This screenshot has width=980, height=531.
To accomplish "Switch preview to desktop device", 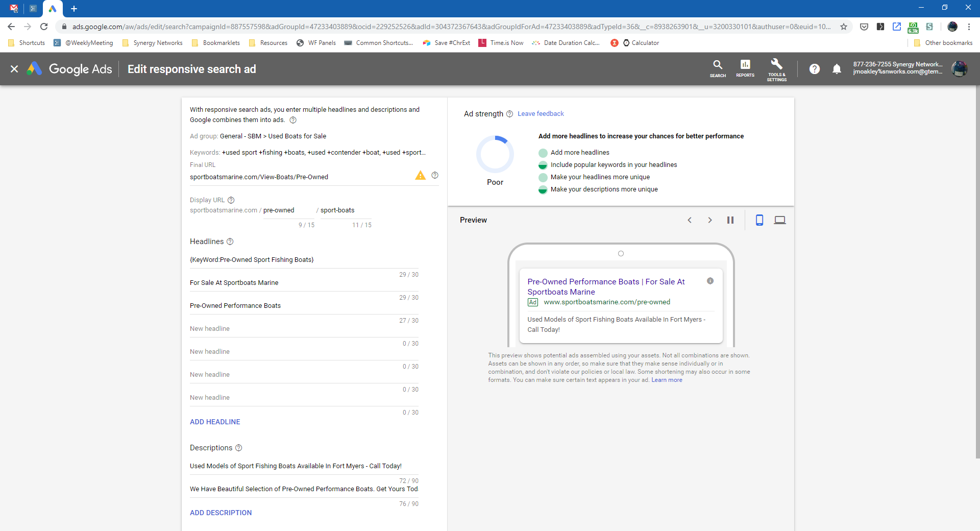I will [x=780, y=220].
